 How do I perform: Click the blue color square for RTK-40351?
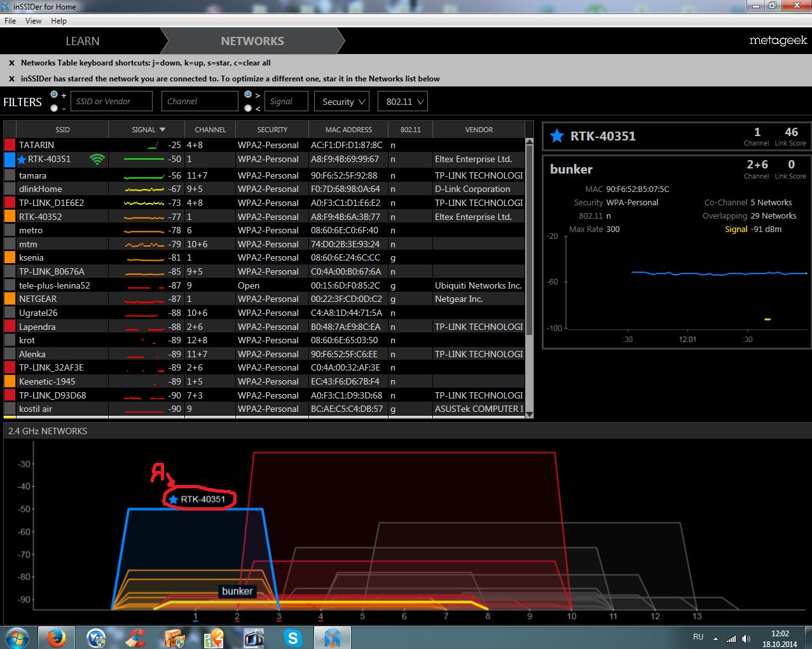tap(10, 160)
